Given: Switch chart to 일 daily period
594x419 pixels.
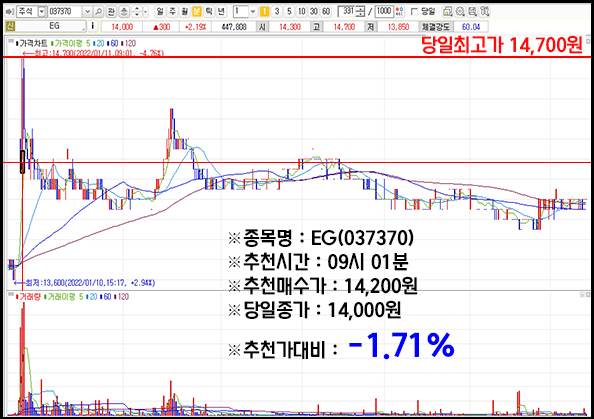Looking at the screenshot, I should (x=160, y=12).
